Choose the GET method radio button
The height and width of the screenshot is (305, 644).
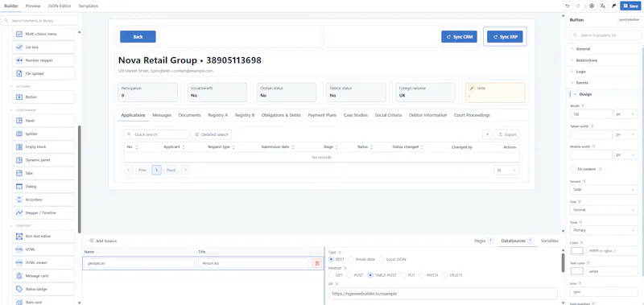332,275
